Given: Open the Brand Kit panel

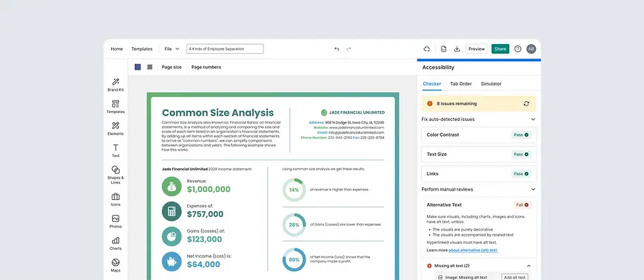Looking at the screenshot, I should click(x=116, y=85).
